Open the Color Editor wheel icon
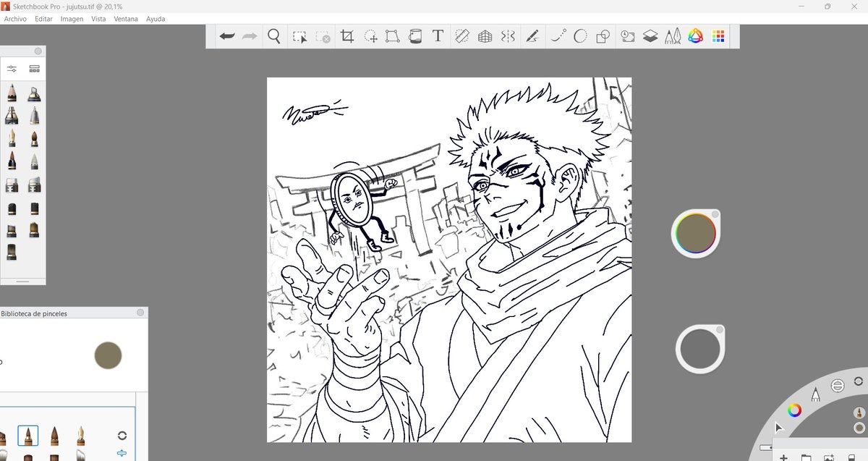 click(x=695, y=36)
